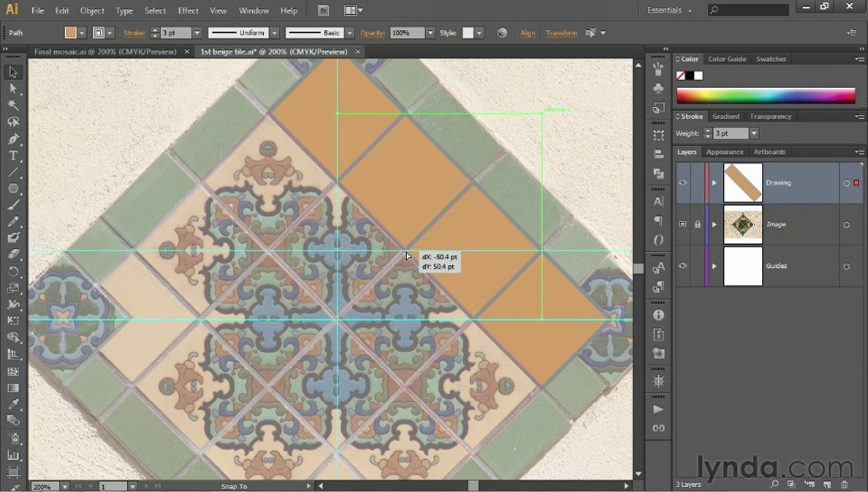
Task: Select the Paintbrush tool
Action: 13,205
